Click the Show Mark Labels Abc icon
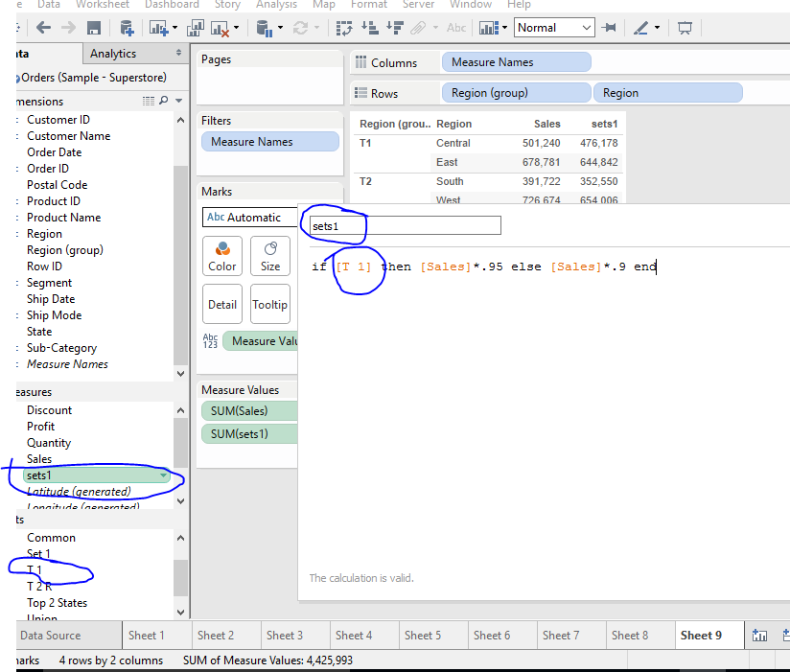The width and height of the screenshot is (790, 672). tap(456, 28)
